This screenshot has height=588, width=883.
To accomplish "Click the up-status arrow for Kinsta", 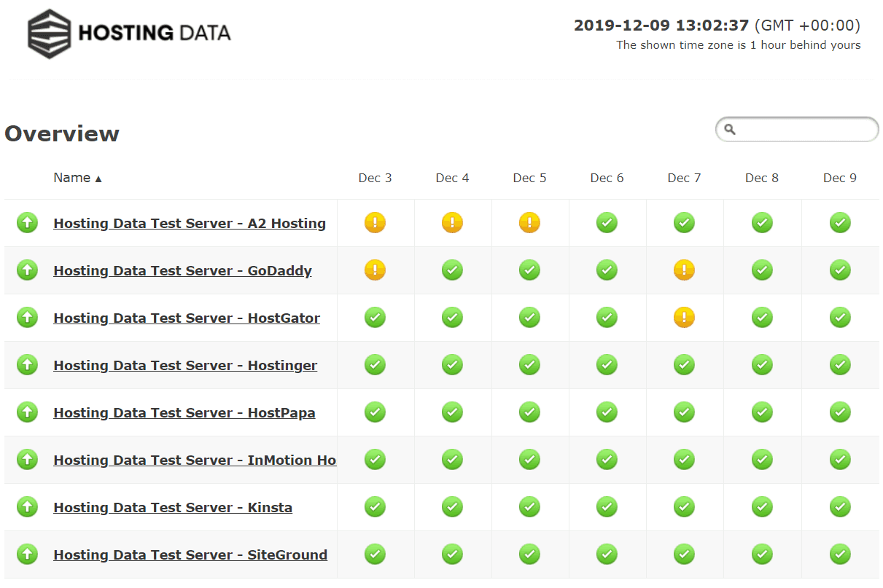I will coord(27,507).
